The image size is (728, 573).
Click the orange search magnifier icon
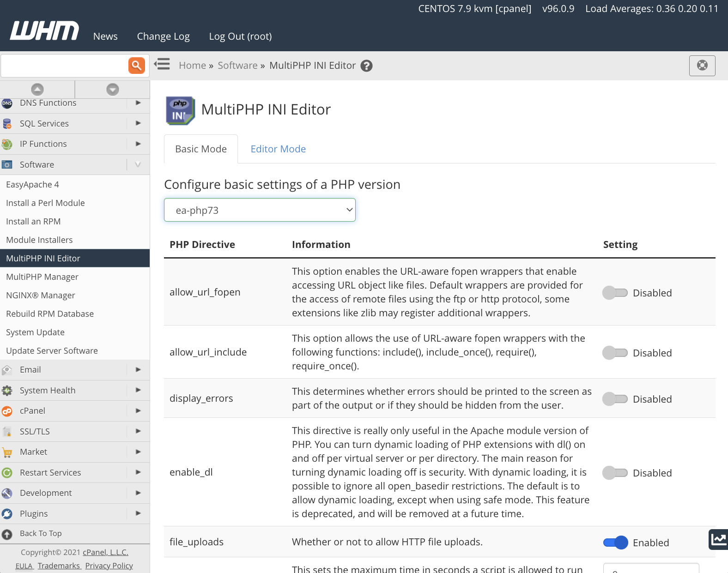pyautogui.click(x=136, y=66)
